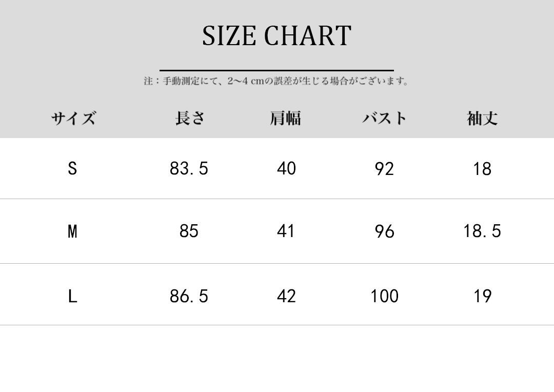
Task: Select the 83.5 length value
Action: 189,168
